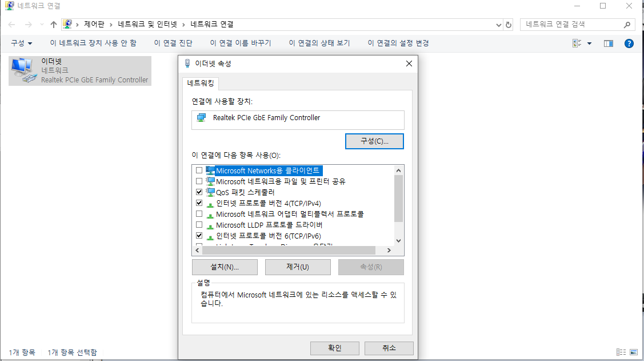Close the 이더넷 속성 dialog

409,64
